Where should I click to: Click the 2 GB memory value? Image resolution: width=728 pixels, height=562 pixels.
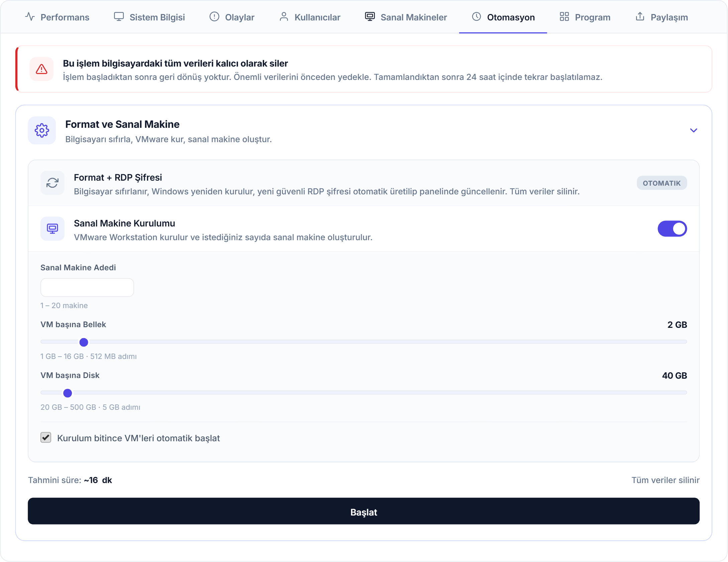click(677, 325)
